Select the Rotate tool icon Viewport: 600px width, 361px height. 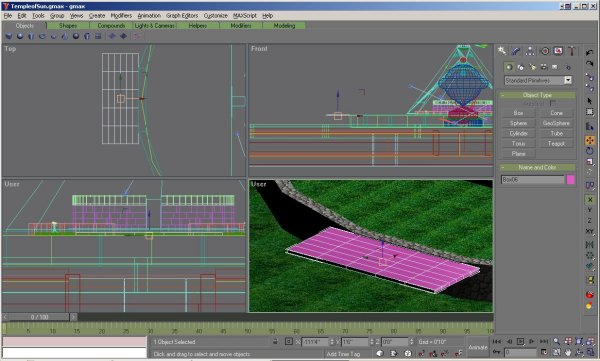pos(589,151)
